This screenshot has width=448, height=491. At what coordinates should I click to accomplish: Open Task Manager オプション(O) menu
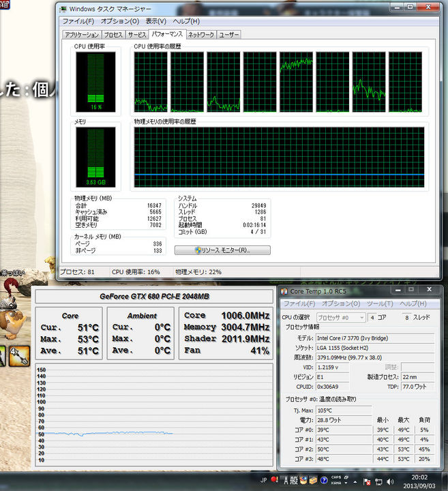click(120, 21)
